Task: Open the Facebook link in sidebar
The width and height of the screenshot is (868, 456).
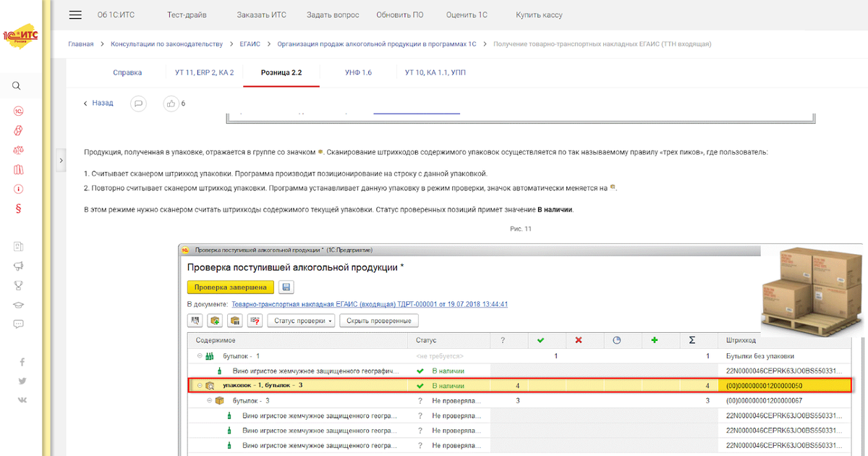Action: tap(22, 361)
